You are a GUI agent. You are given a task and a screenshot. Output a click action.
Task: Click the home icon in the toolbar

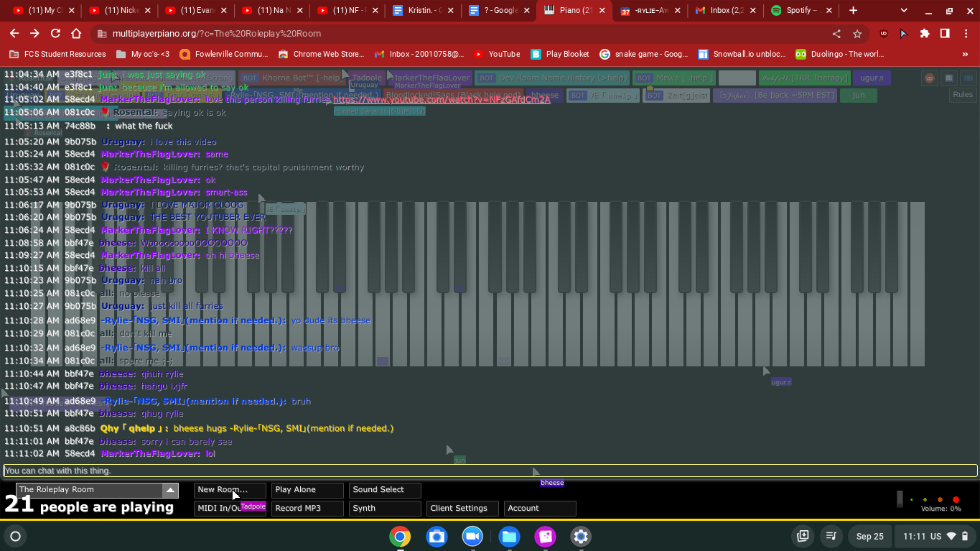pos(76,34)
